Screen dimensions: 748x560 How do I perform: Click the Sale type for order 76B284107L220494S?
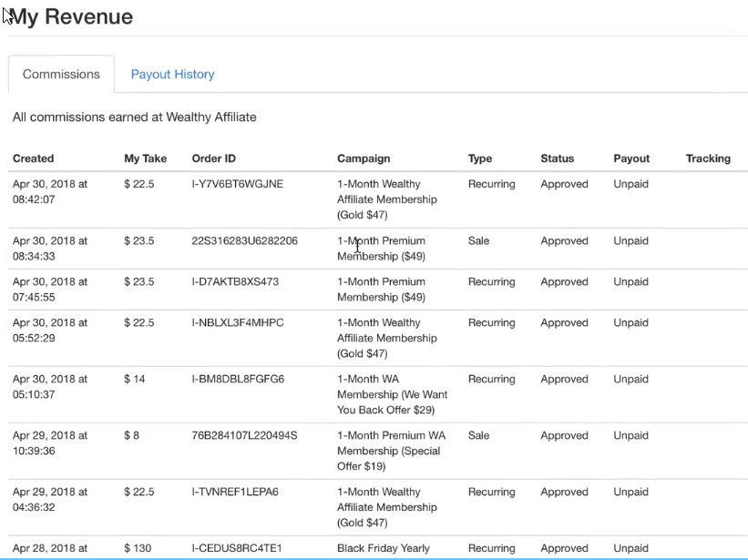[x=479, y=435]
